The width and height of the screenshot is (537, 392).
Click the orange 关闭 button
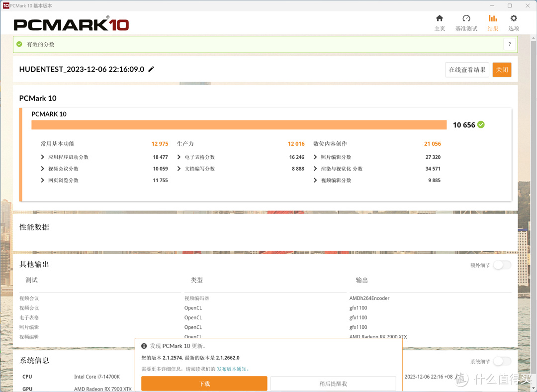(502, 70)
